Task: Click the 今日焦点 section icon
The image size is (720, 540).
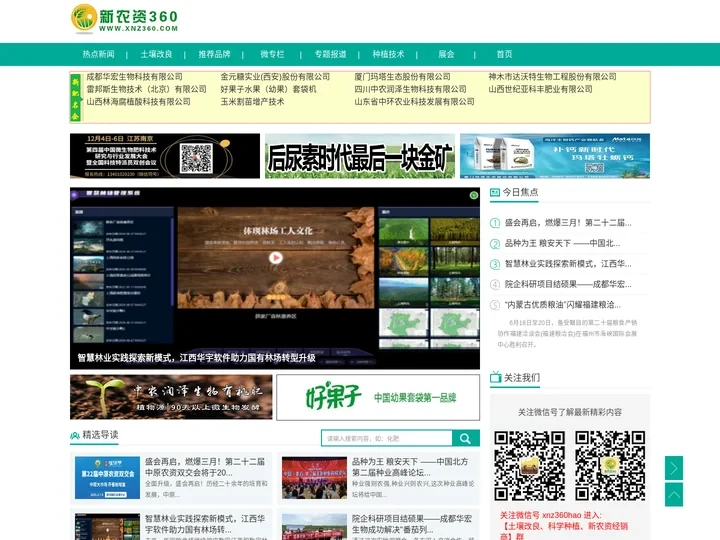Action: (x=495, y=192)
